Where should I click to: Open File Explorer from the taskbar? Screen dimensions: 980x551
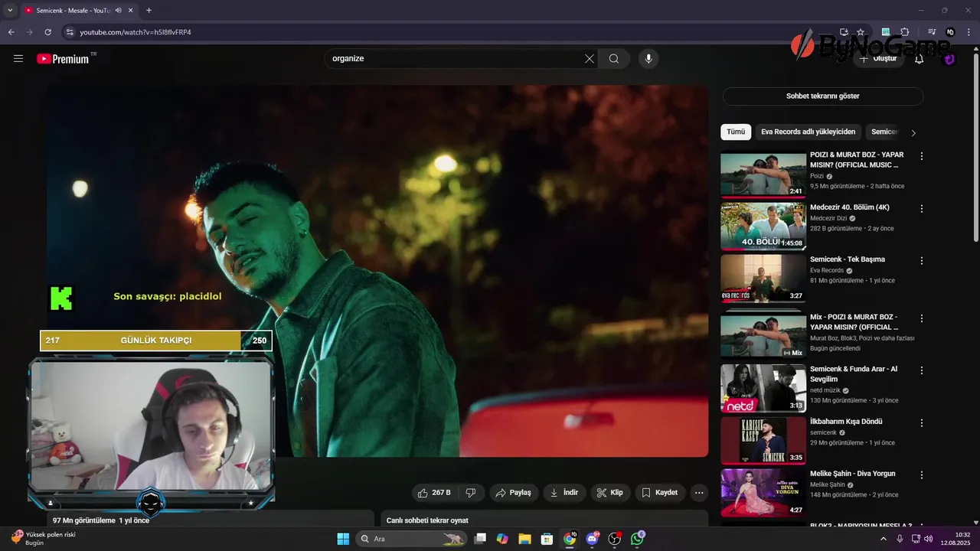(x=524, y=539)
